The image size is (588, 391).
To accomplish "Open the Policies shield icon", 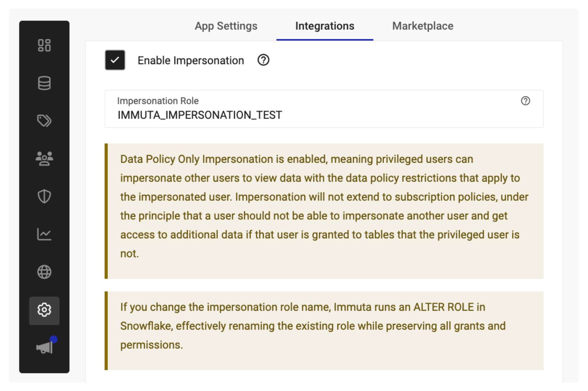I will point(44,196).
